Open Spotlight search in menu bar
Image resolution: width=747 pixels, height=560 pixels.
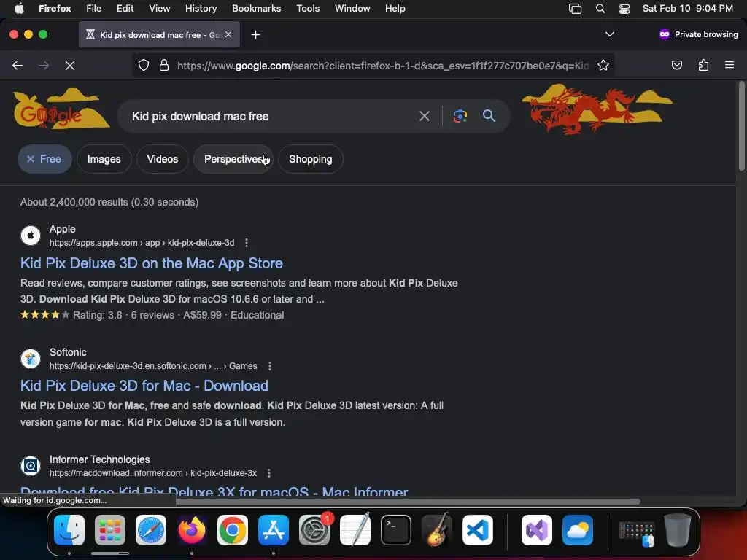[600, 8]
